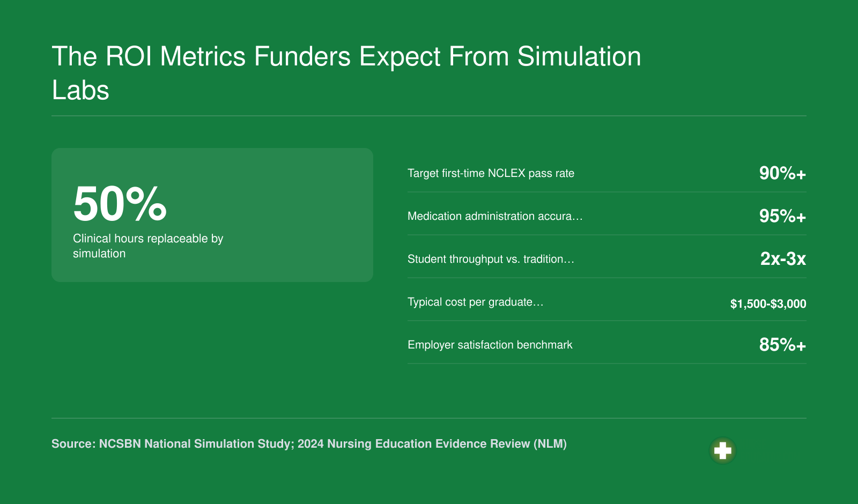This screenshot has width=858, height=504.
Task: Click the 'Medication administration accura…' label
Action: click(x=495, y=216)
